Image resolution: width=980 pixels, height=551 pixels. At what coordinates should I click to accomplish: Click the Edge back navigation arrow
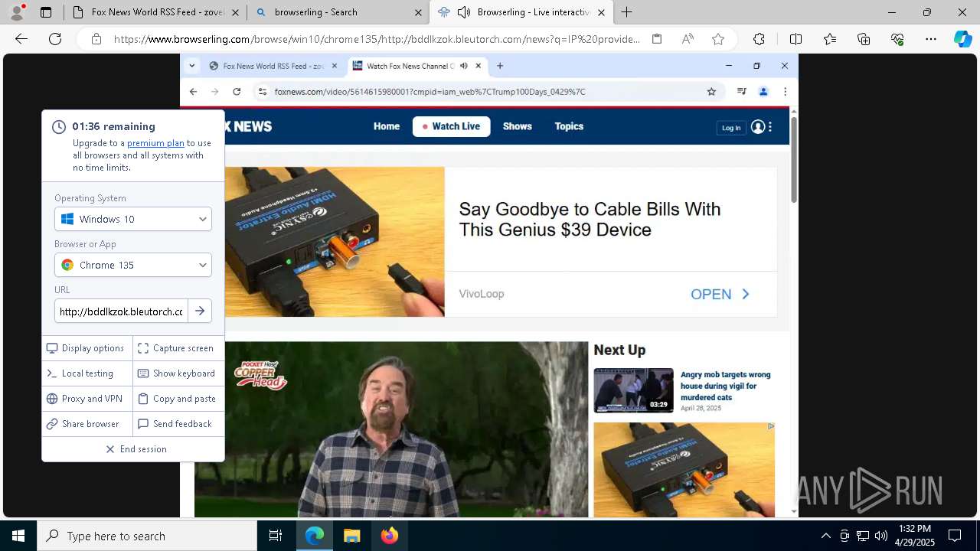(21, 39)
